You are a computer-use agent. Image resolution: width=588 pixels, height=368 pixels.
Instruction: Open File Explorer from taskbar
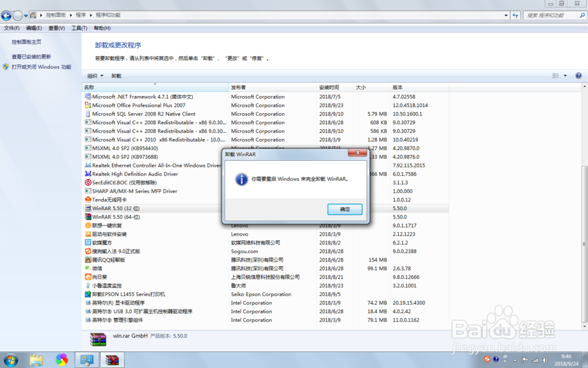point(36,360)
